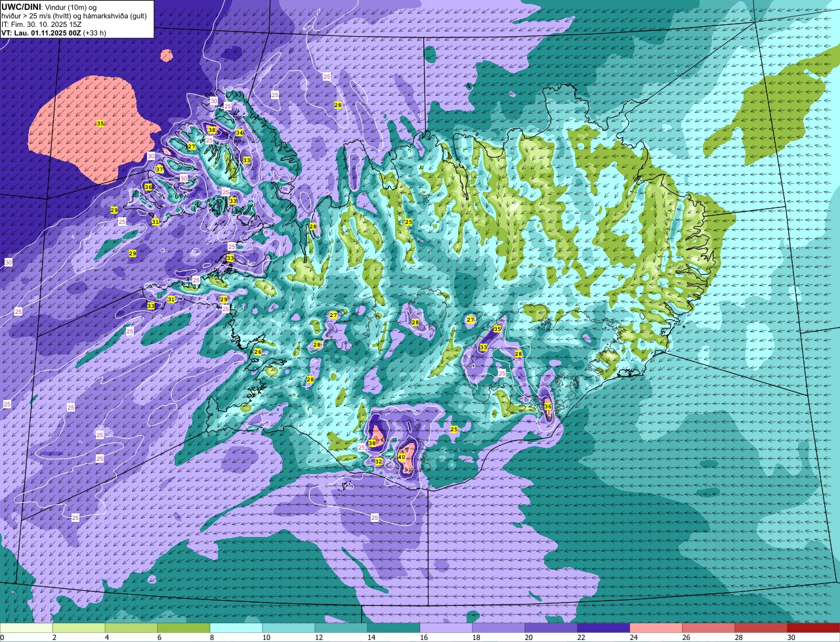The image size is (840, 642).
Task: Click the legend scale tick label 16
Action: 424,637
